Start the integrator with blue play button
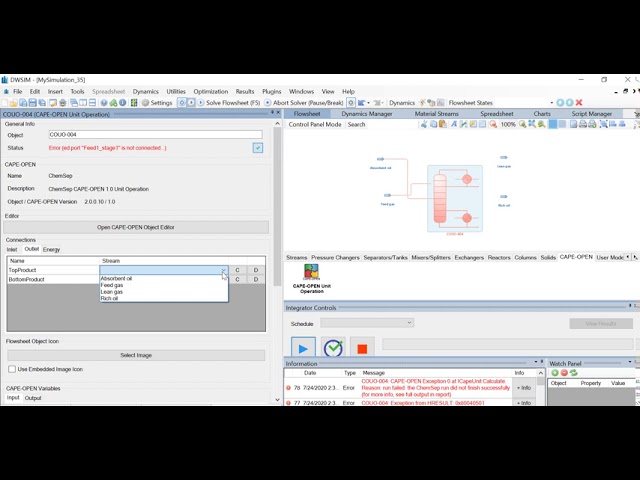Image resolution: width=640 pixels, height=480 pixels. tap(303, 348)
